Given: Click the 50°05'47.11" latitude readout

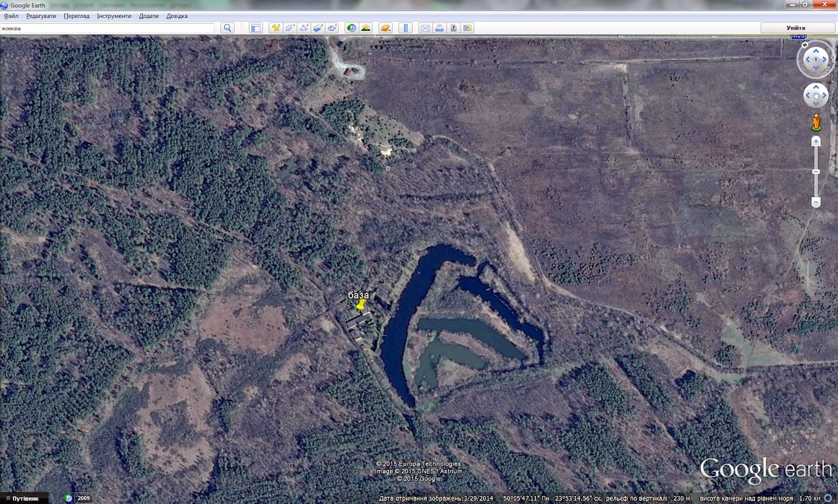Looking at the screenshot, I should pos(522,498).
